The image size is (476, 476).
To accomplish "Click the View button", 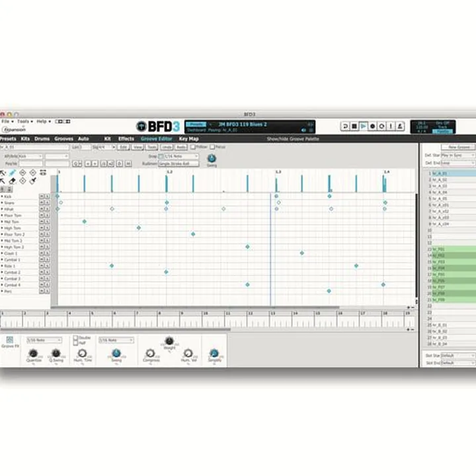I will (138, 147).
